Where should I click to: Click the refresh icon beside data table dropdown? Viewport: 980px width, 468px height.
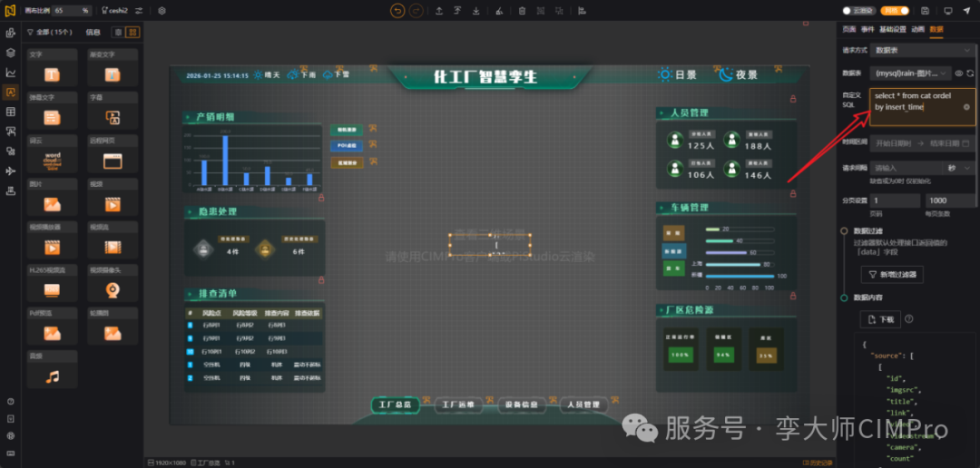pos(970,73)
